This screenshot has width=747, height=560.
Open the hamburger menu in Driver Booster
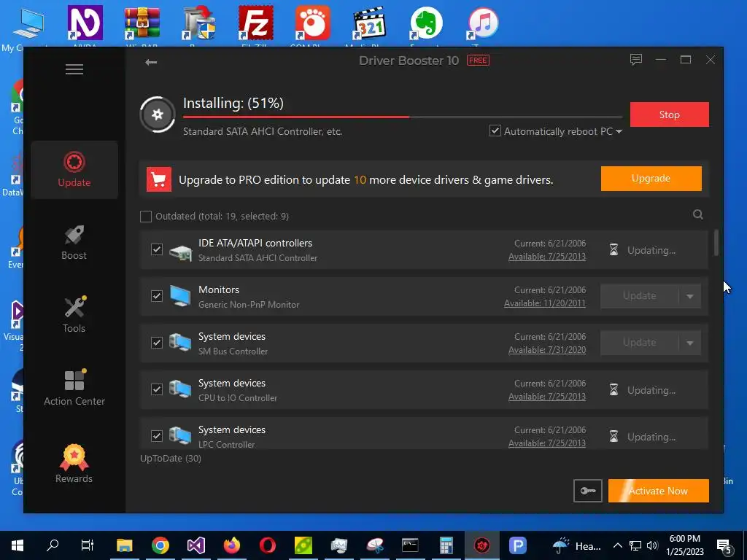74,69
